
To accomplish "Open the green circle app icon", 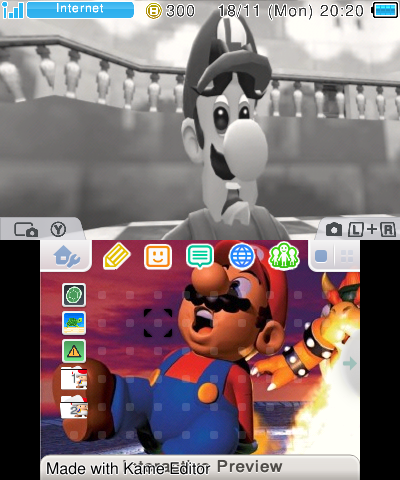I will 74,295.
